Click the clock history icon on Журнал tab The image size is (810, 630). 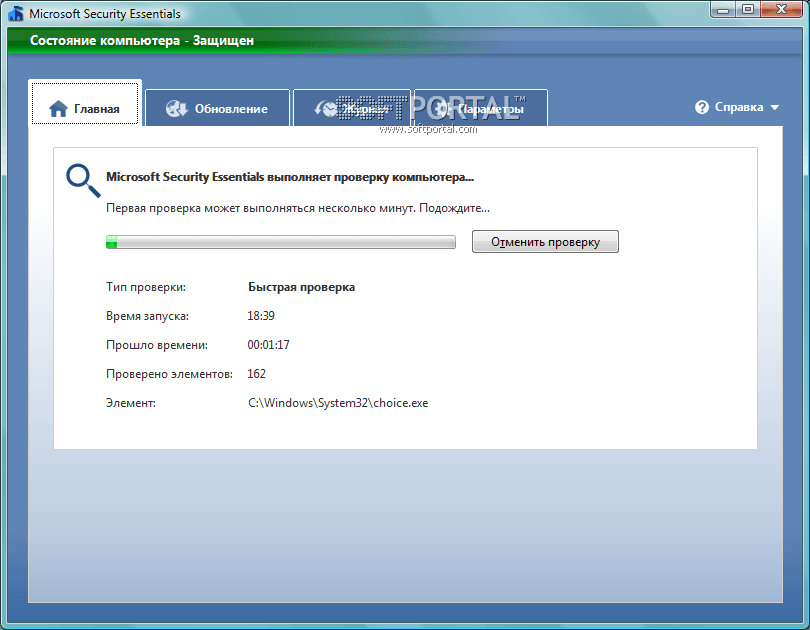325,108
